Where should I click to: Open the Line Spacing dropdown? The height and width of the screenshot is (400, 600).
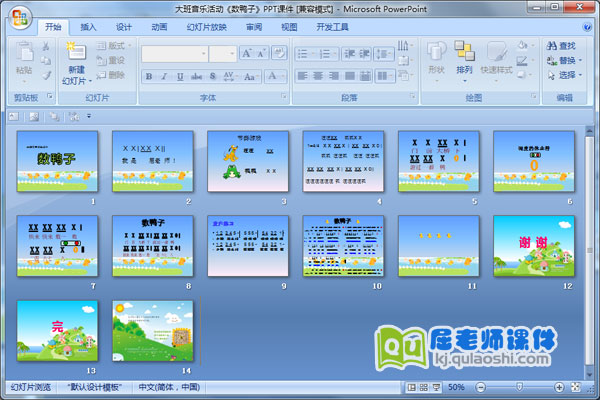(x=384, y=54)
